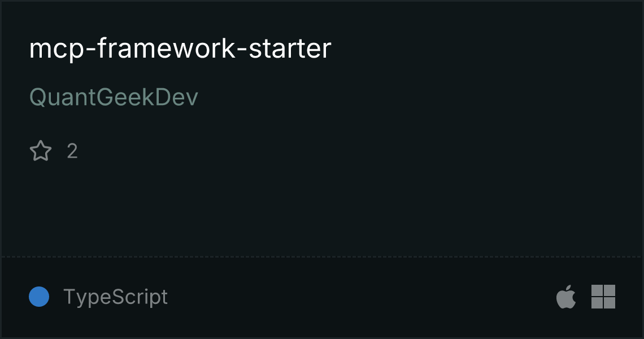Click the dashed divider above footer
Image resolution: width=644 pixels, height=339 pixels.
pyautogui.click(x=322, y=257)
